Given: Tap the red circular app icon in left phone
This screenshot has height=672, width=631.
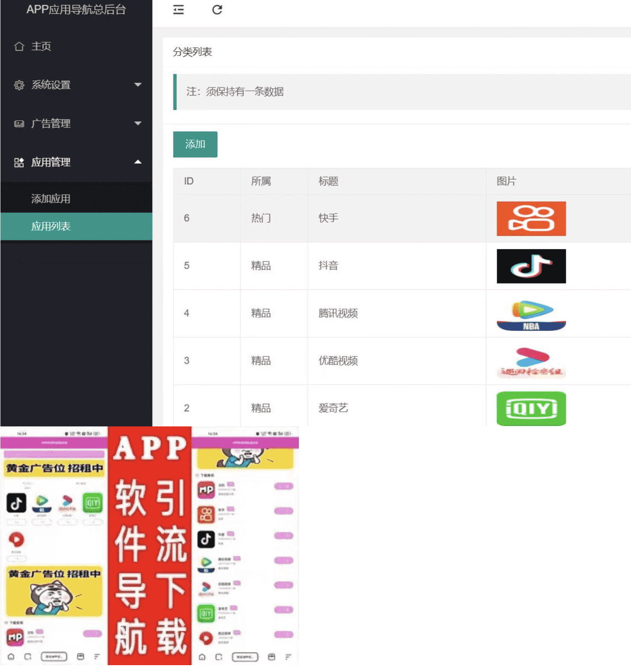Looking at the screenshot, I should point(16,539).
